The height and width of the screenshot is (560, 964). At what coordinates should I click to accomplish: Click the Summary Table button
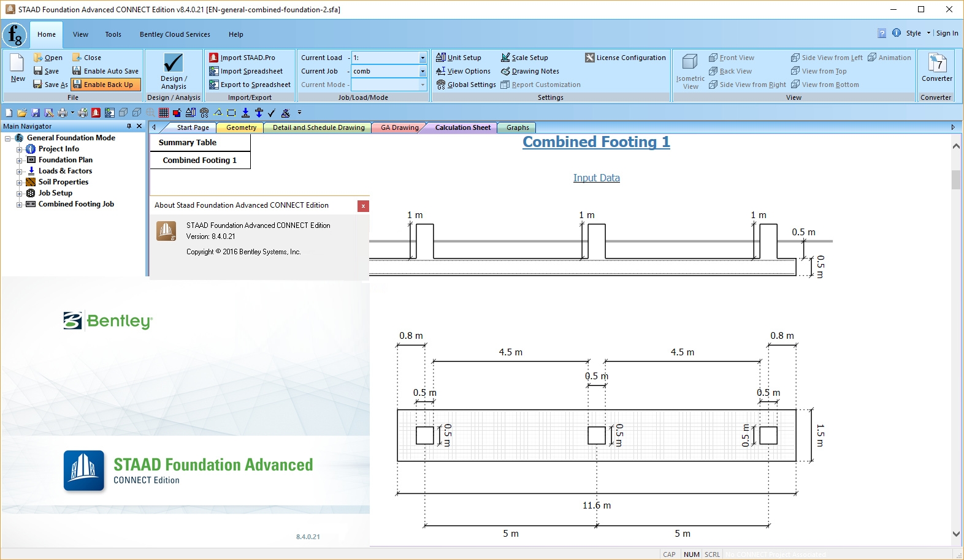click(200, 143)
